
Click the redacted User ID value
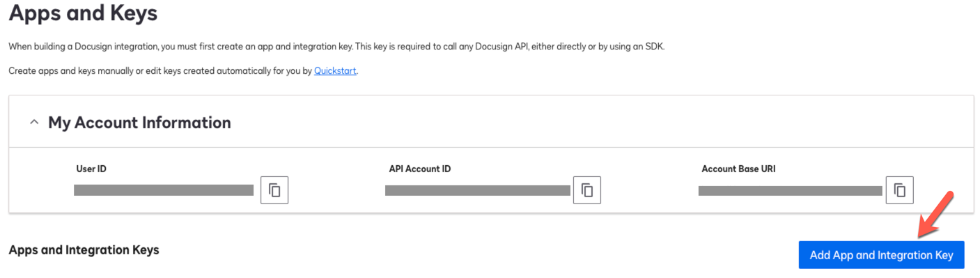tap(164, 190)
